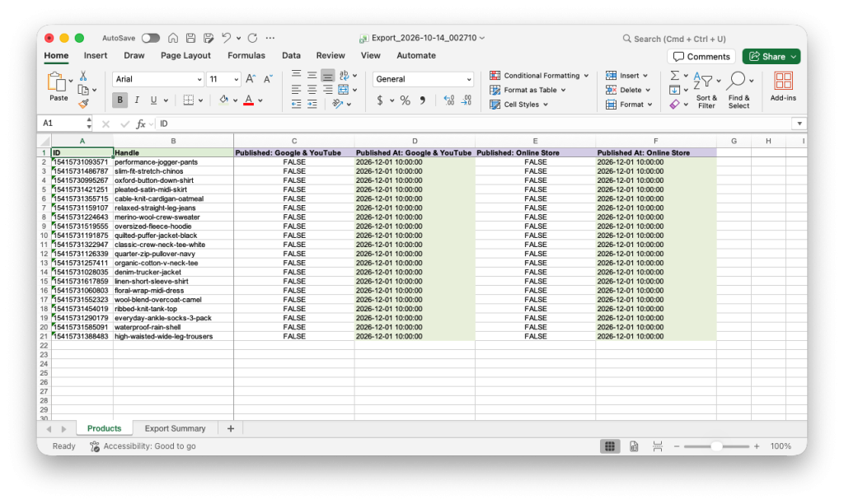Click the Undo arrow icon

(226, 38)
